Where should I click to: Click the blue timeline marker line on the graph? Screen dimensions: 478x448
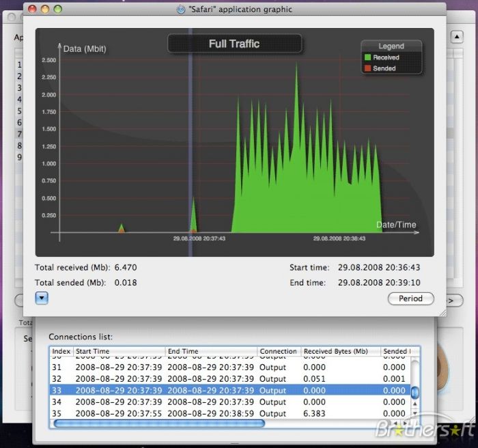(191, 143)
